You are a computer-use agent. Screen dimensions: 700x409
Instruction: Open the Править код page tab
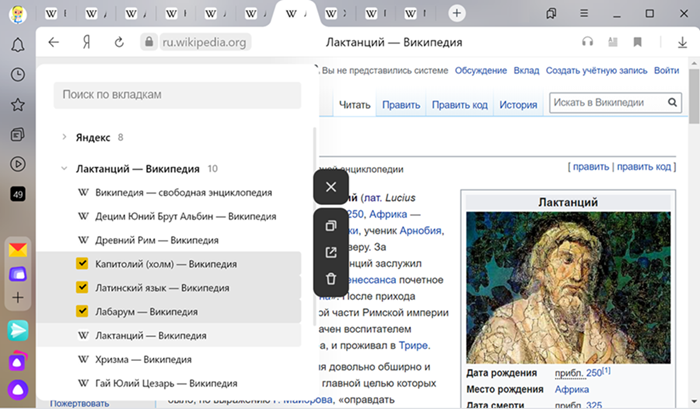click(459, 105)
